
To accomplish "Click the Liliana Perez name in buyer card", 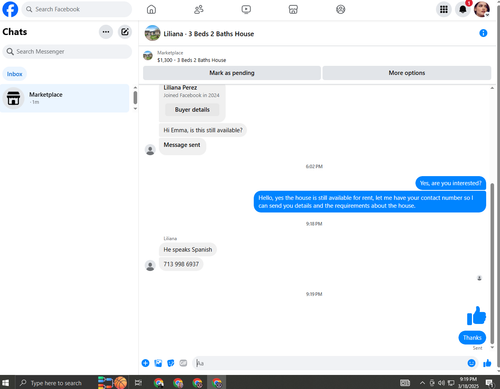I will click(180, 88).
